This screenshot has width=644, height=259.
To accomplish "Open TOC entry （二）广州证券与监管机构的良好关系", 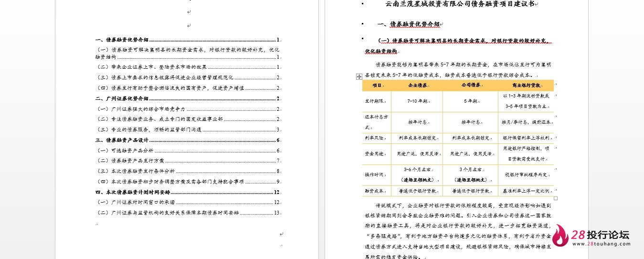I will tap(188, 213).
